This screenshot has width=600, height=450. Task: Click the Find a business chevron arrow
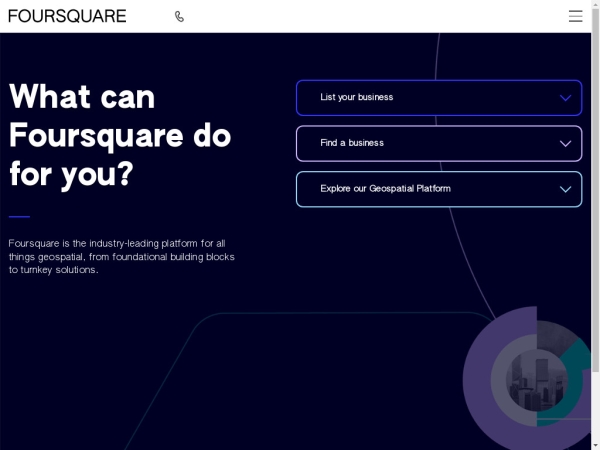[565, 143]
